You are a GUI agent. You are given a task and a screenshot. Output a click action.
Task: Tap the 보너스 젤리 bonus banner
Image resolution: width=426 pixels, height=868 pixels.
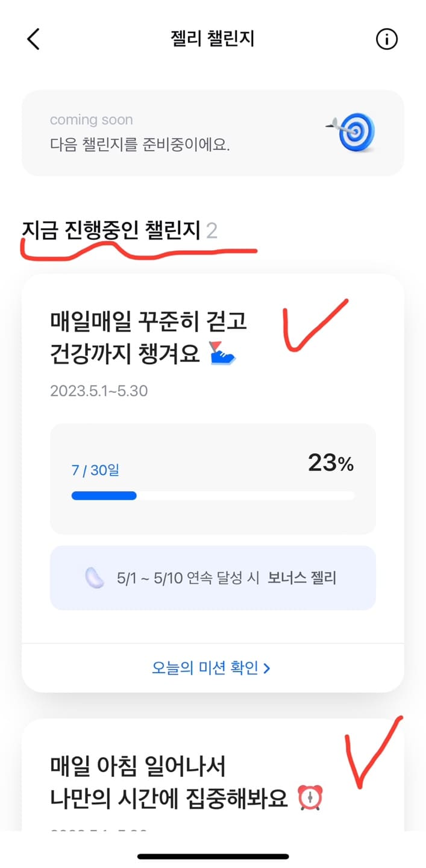point(213,577)
